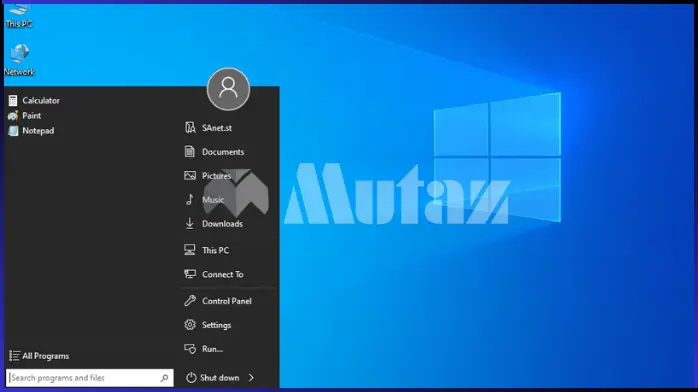Open This PC label in Start menu
698x392 pixels.
[215, 251]
